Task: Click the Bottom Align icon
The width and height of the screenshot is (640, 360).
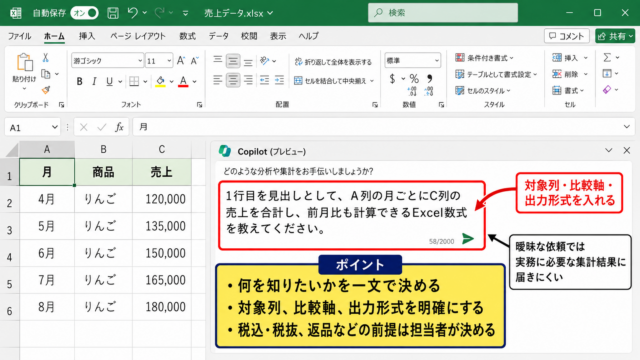Action: tap(248, 61)
